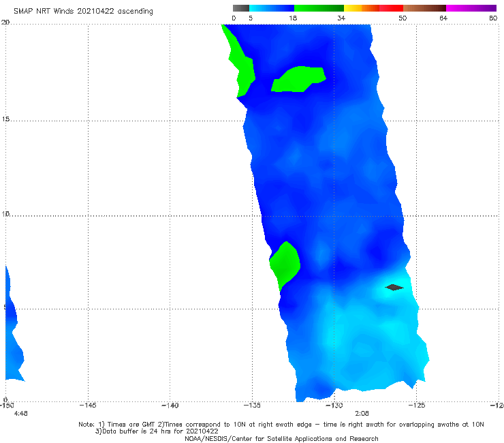The image size is (504, 443).
Task: Click the color bar label '18'
Action: [x=293, y=18]
